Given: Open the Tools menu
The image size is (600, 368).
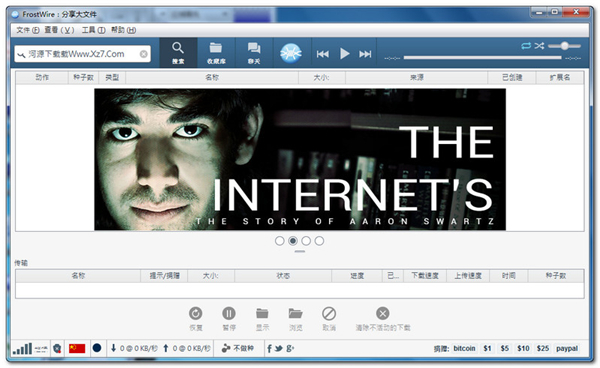Looking at the screenshot, I should tap(93, 30).
